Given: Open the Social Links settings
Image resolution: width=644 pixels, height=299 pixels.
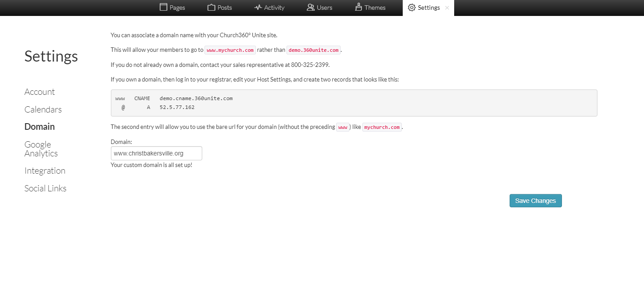Looking at the screenshot, I should (x=45, y=188).
